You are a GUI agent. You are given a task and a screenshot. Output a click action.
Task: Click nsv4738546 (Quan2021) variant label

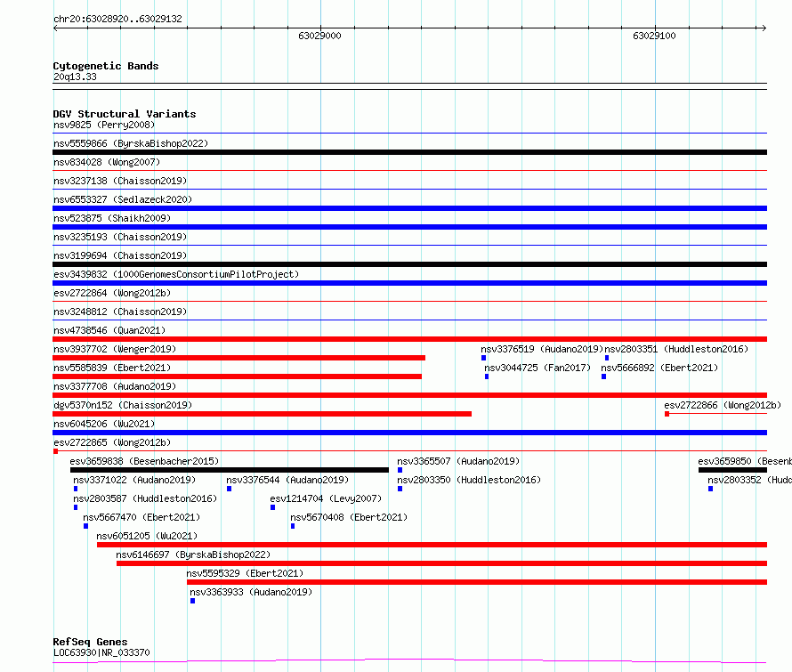click(x=109, y=330)
